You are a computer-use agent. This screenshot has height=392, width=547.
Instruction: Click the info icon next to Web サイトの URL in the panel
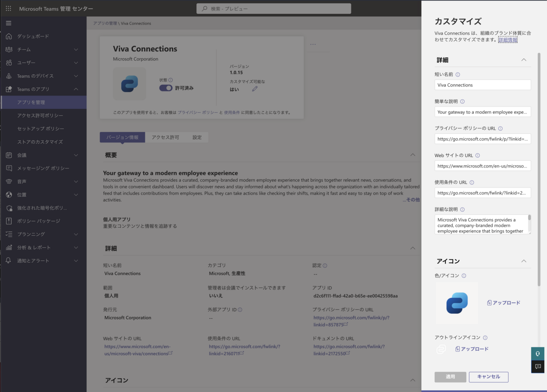(477, 156)
